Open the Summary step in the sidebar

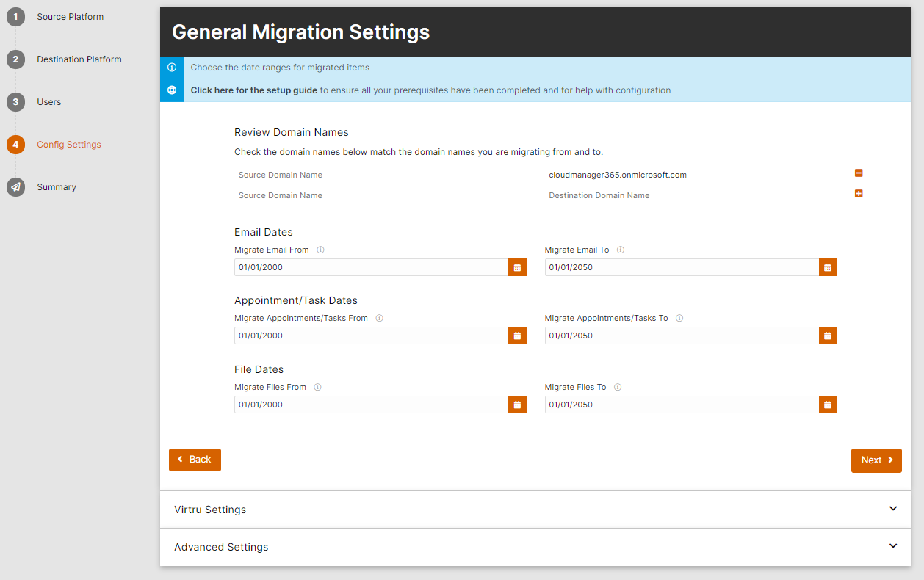pyautogui.click(x=57, y=187)
